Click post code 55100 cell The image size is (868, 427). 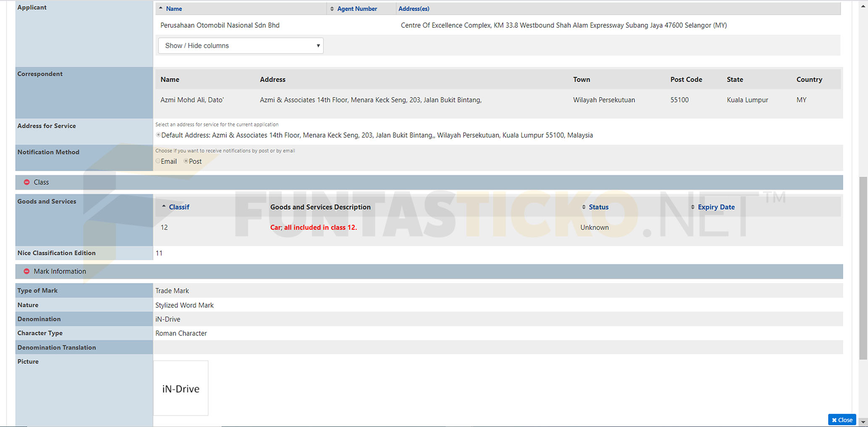pos(679,100)
